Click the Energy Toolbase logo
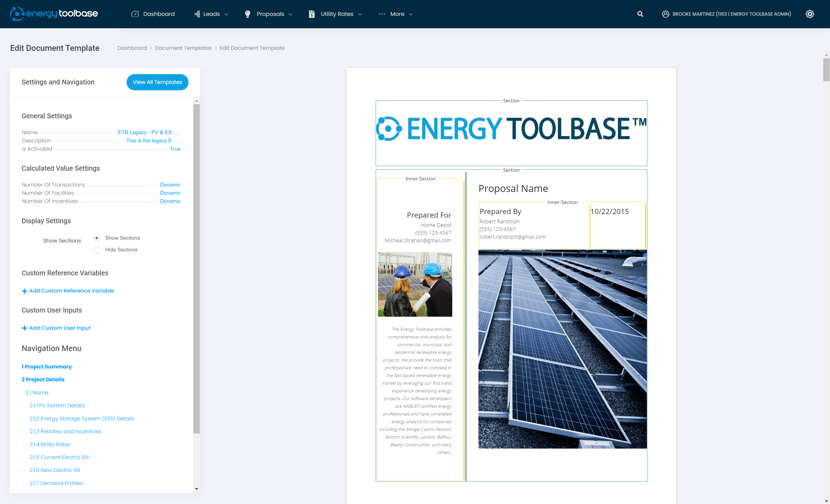This screenshot has width=830, height=504. coord(54,14)
